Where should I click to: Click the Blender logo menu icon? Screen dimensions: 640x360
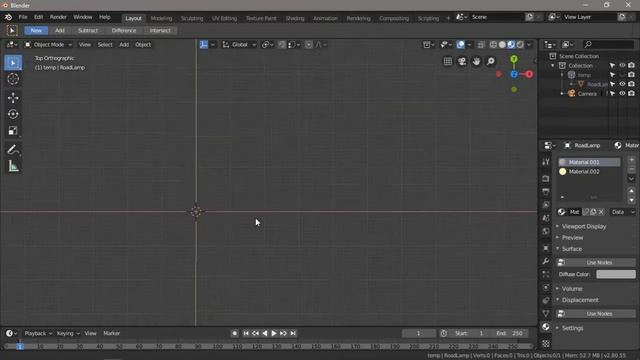(8, 17)
